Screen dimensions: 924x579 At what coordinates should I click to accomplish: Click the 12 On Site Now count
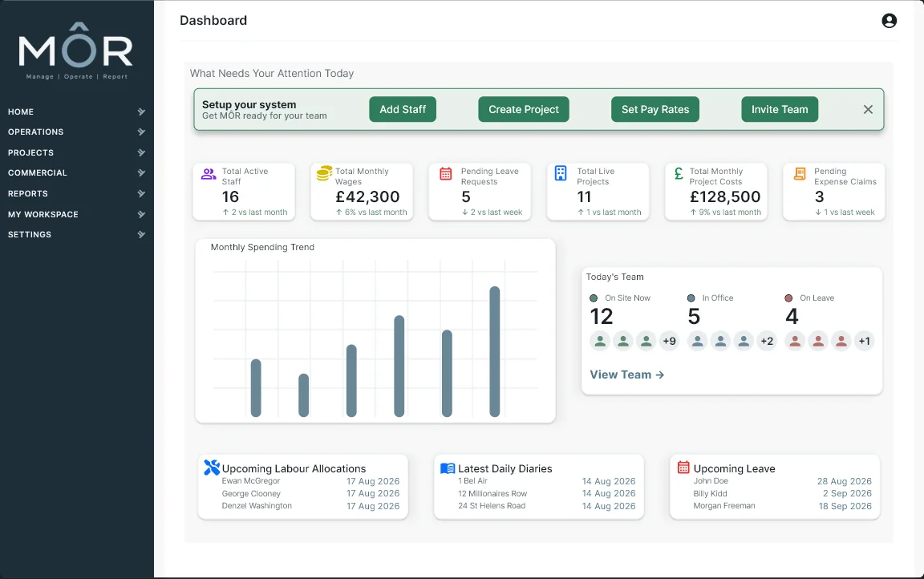point(601,316)
